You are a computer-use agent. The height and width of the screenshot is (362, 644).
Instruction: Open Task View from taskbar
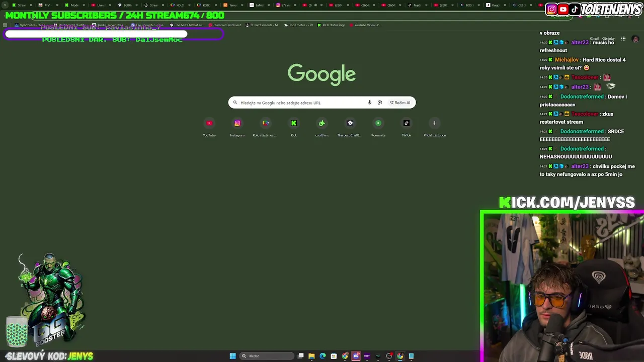(x=300, y=356)
